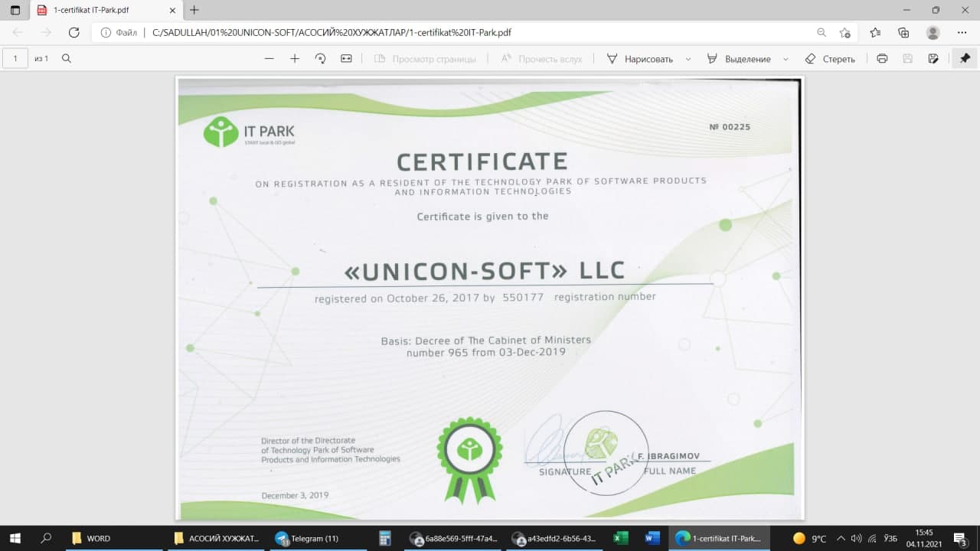Open the 9°C weather widget
Image resolution: width=980 pixels, height=551 pixels.
(x=809, y=538)
